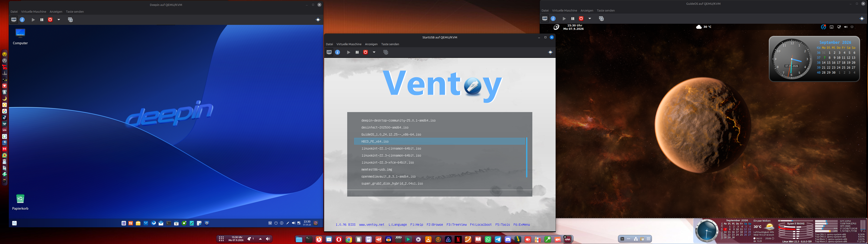The width and height of the screenshot is (868, 244).
Task: Click L:Language option in Ventoy footer
Action: pos(398,225)
